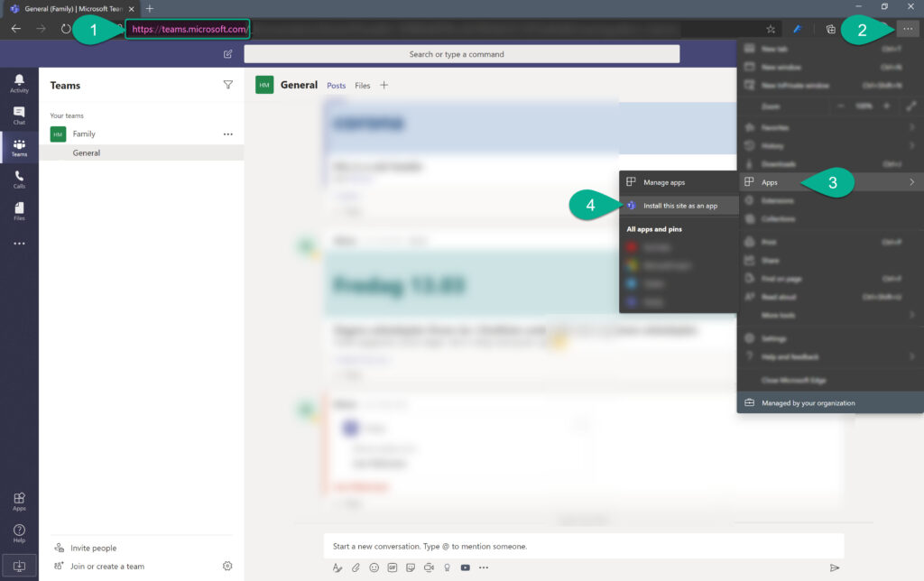Open Edge Settings and more menu

point(908,29)
